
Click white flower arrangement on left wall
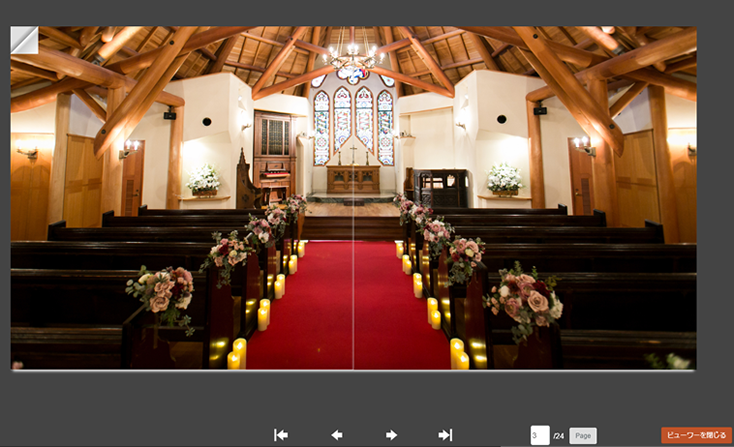tap(204, 179)
